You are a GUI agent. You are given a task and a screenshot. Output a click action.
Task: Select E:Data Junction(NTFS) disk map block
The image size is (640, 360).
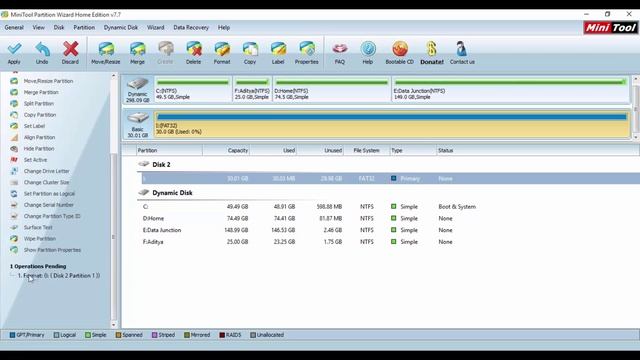[x=510, y=89]
